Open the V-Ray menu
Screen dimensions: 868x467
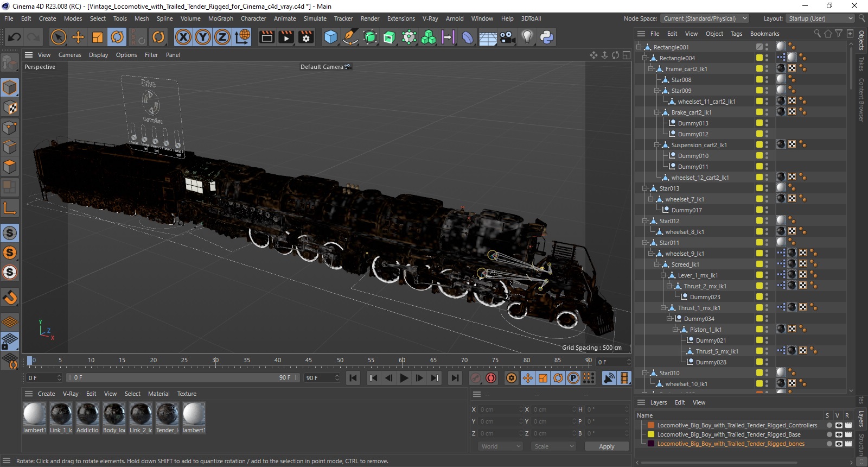(430, 18)
